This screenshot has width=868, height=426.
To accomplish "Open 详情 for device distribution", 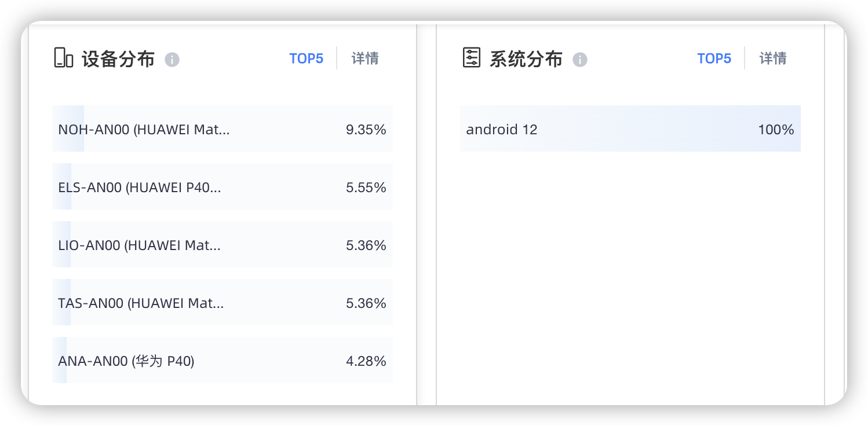I will click(364, 58).
